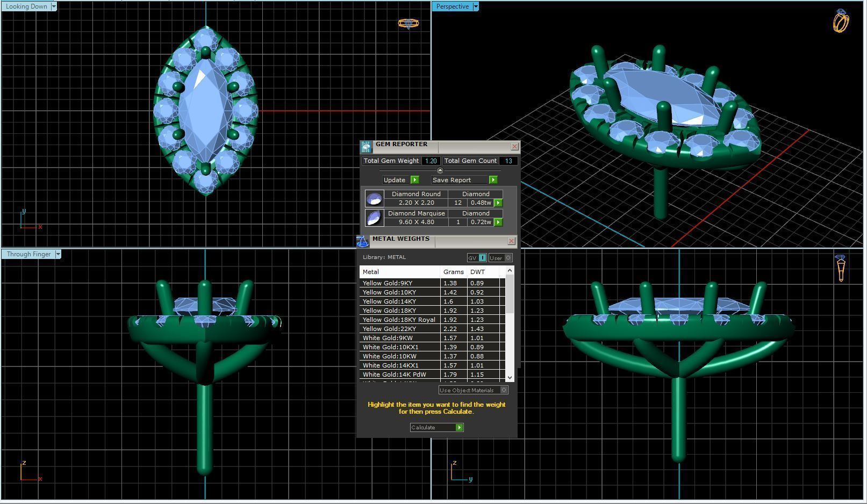Click the Calculate button

click(x=436, y=428)
